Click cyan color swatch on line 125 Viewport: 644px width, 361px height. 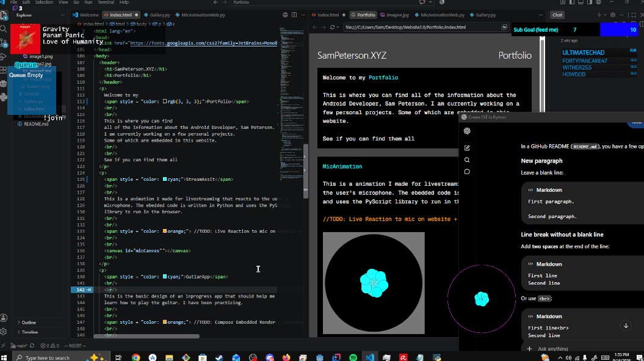point(165,179)
